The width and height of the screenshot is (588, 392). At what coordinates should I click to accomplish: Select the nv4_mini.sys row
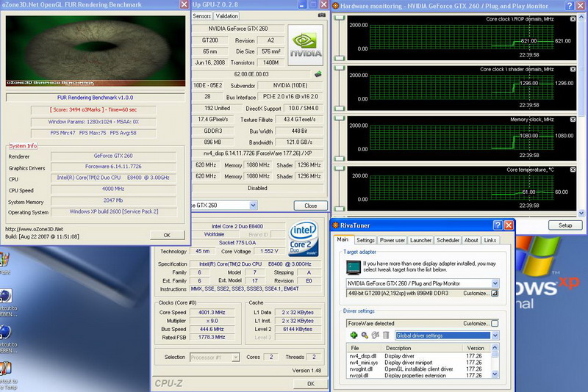click(418, 363)
